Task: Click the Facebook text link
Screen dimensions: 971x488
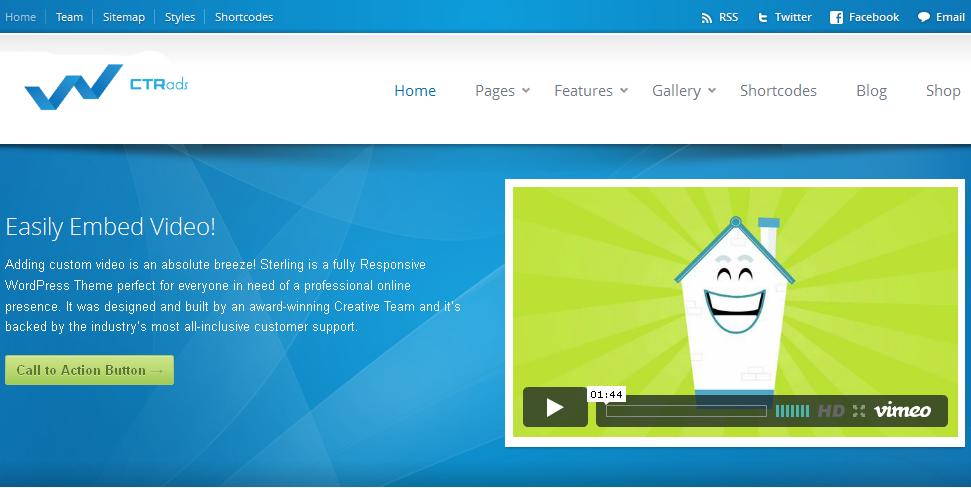Action: [x=874, y=17]
